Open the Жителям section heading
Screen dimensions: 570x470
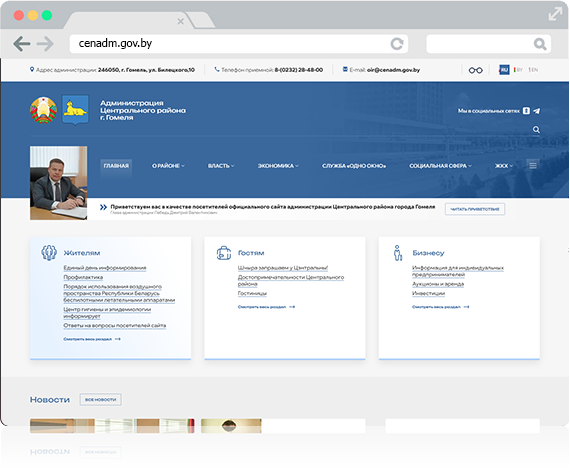tap(82, 253)
